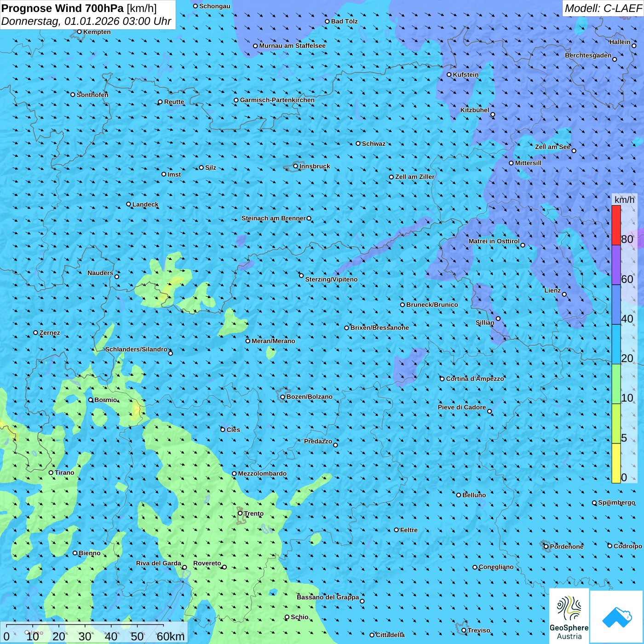The height and width of the screenshot is (644, 644).
Task: Click the Trento label
Action: click(x=254, y=513)
